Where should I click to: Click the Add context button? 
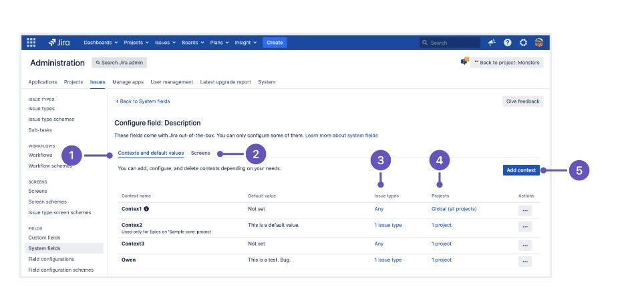click(x=521, y=170)
